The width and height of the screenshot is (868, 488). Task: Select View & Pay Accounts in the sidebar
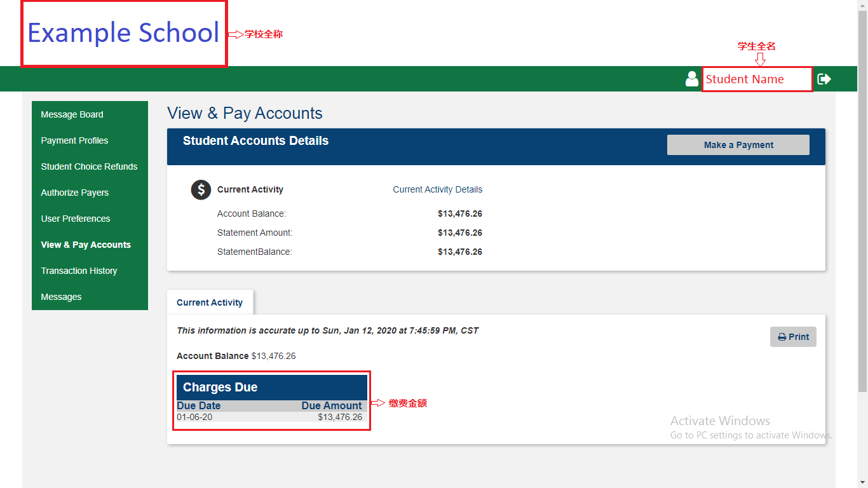tap(85, 245)
